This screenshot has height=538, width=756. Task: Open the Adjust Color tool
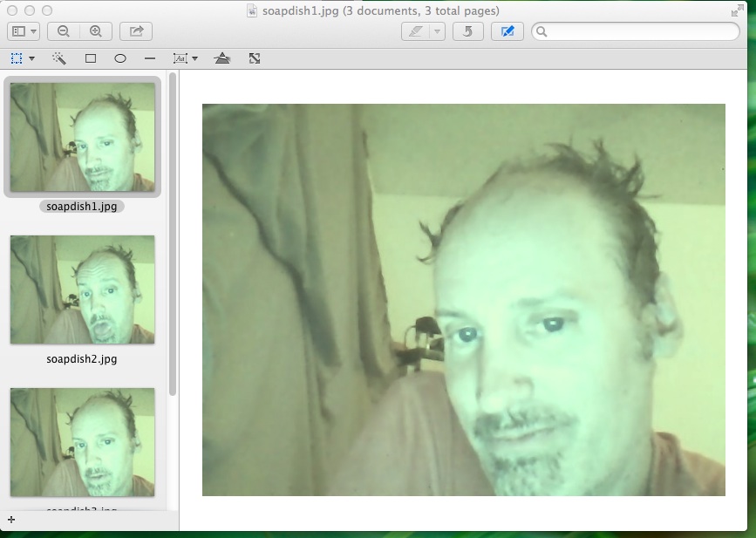click(x=222, y=58)
